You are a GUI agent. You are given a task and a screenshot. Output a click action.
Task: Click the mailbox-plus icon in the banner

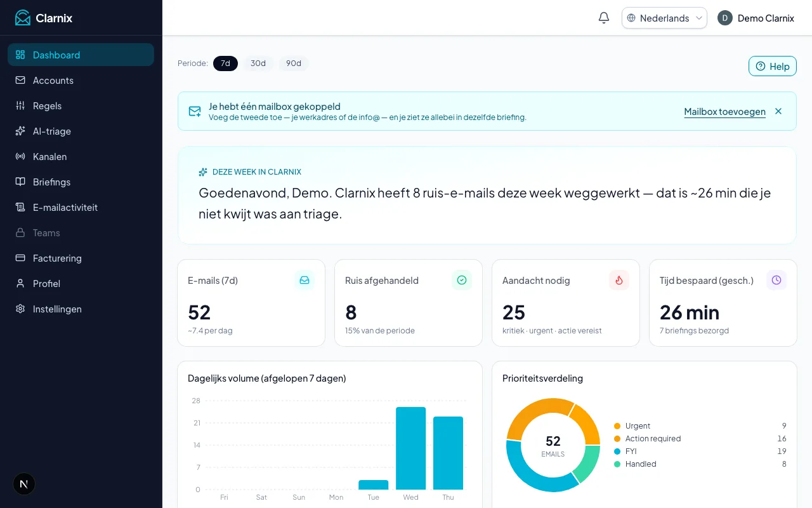[x=195, y=111]
